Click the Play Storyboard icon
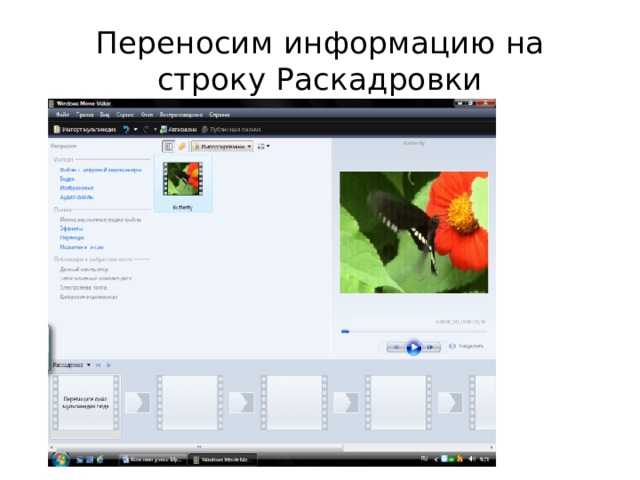The height and width of the screenshot is (480, 640). pyautogui.click(x=109, y=365)
